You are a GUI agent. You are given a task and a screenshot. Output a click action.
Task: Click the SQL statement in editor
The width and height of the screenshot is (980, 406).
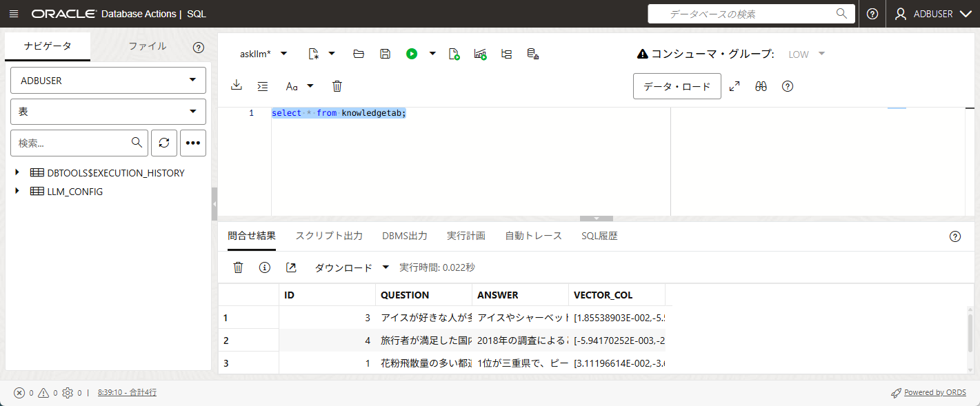coord(339,113)
